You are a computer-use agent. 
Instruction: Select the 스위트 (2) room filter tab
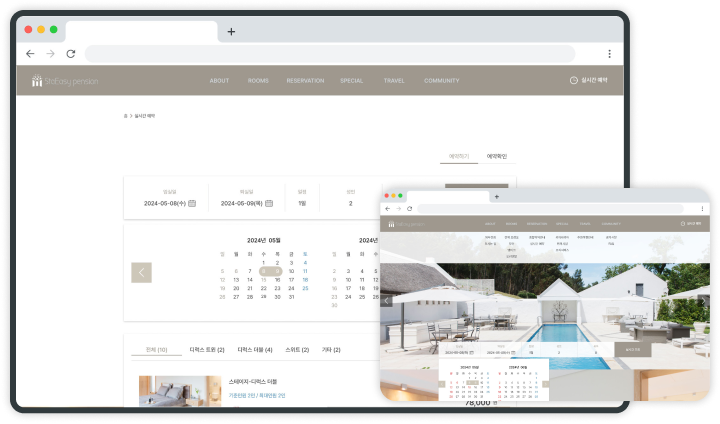(x=299, y=350)
